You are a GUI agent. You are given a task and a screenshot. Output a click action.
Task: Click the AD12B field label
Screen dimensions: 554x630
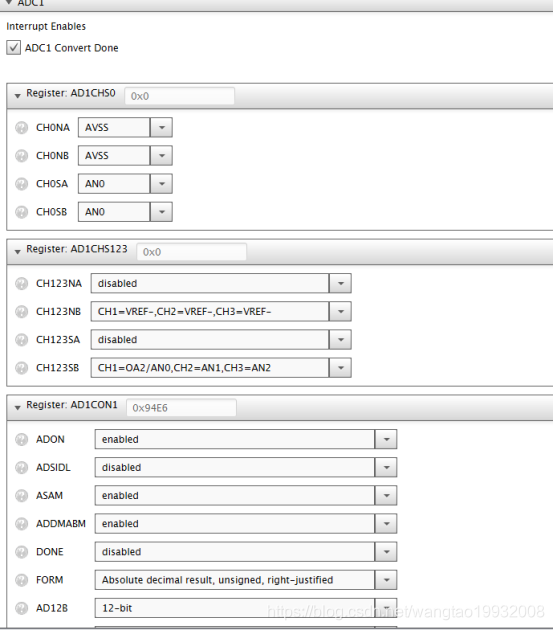[x=52, y=608]
